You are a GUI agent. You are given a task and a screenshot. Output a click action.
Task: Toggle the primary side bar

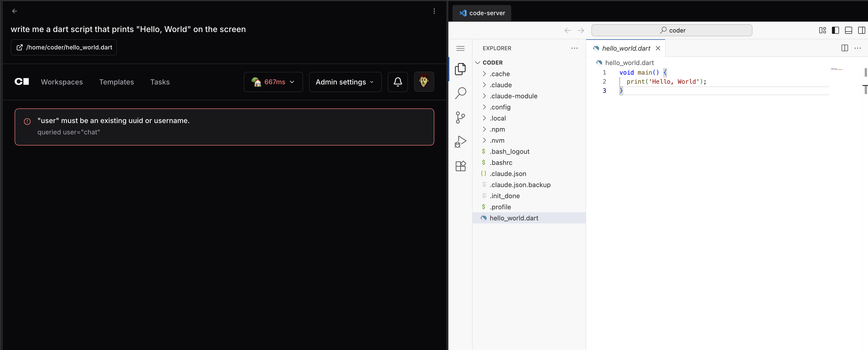[835, 30]
